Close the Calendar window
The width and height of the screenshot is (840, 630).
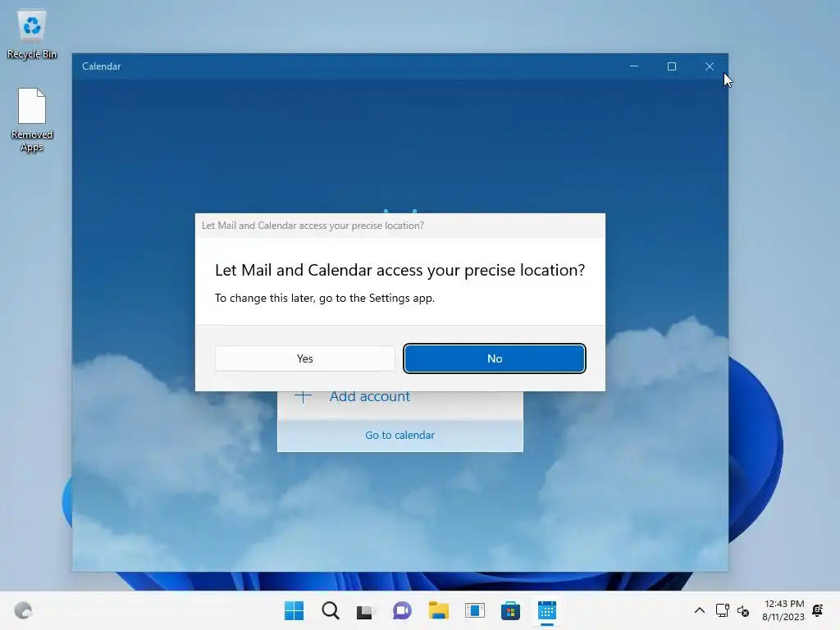(x=710, y=66)
